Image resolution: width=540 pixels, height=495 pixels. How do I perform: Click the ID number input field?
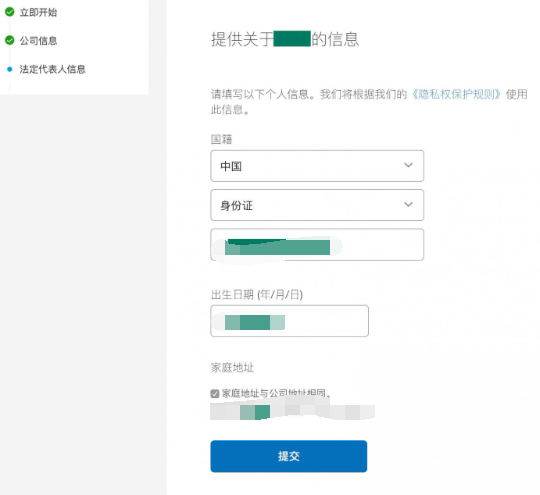click(317, 245)
